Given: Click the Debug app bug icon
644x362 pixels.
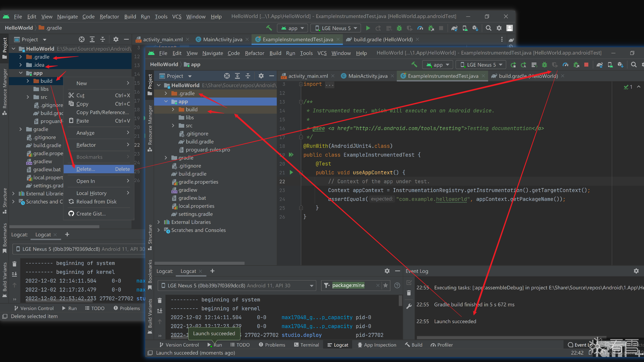Looking at the screenshot, I should (544, 65).
